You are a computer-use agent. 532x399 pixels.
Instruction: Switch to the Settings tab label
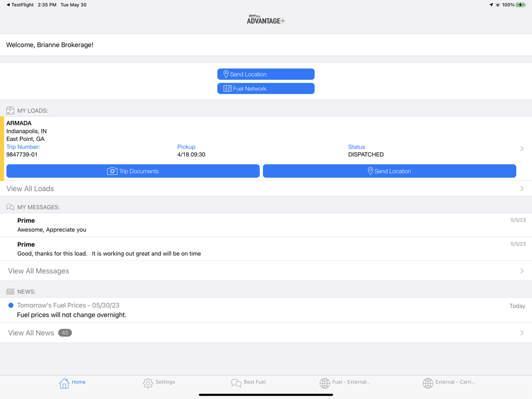(x=165, y=381)
